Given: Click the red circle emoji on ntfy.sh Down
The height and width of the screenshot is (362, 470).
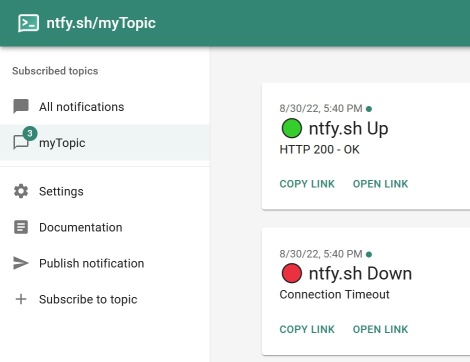Looking at the screenshot, I should pyautogui.click(x=292, y=273).
